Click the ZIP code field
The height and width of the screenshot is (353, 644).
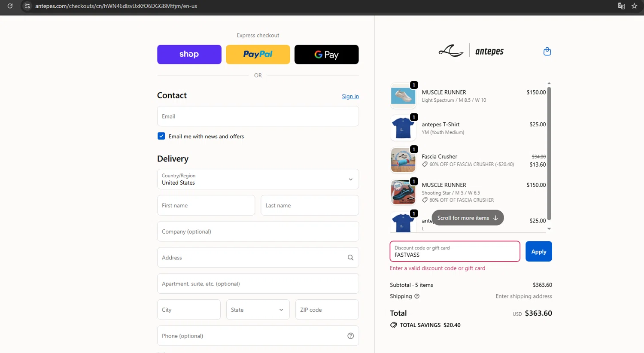(327, 310)
